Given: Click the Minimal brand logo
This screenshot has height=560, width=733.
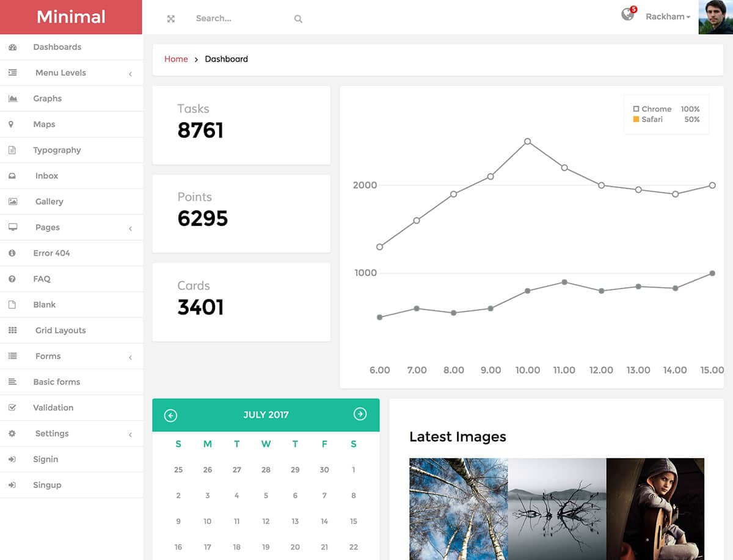Looking at the screenshot, I should click(x=71, y=17).
